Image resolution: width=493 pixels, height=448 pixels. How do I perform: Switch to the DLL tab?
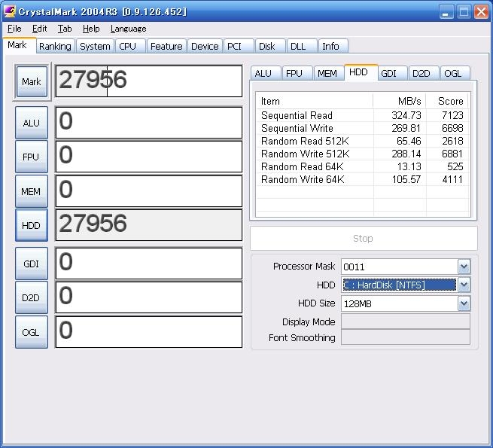point(302,46)
